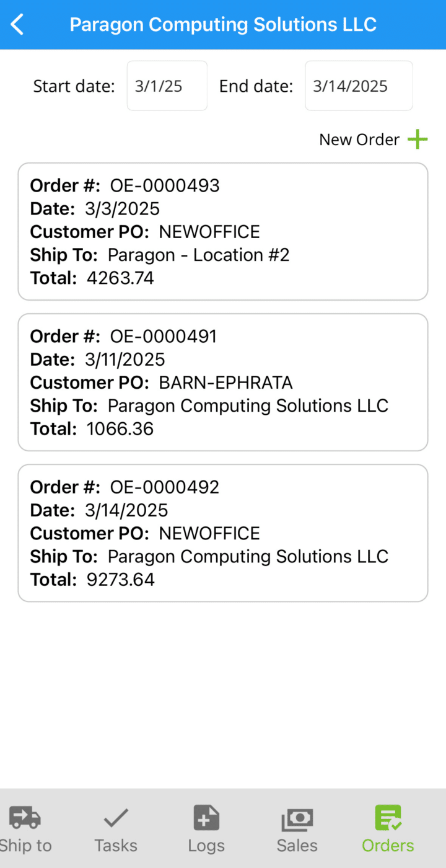Click the End date field 3/14/2025
This screenshot has height=868, width=446.
pos(359,86)
